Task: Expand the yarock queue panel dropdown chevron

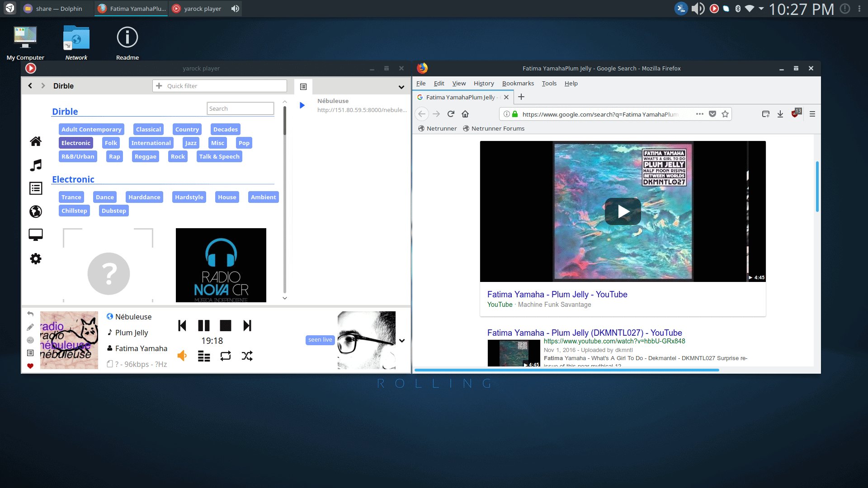Action: pos(401,87)
